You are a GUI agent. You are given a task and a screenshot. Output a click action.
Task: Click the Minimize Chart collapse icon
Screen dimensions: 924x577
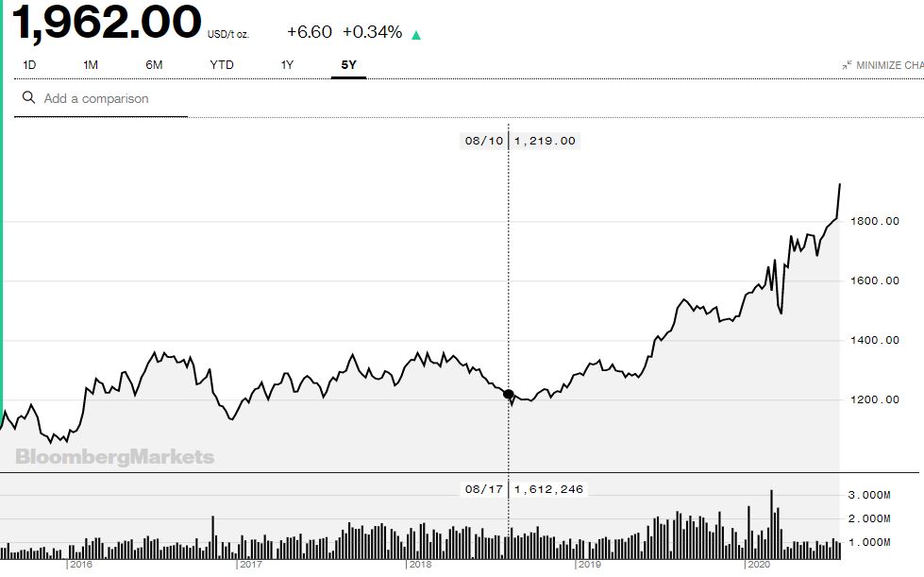point(847,65)
